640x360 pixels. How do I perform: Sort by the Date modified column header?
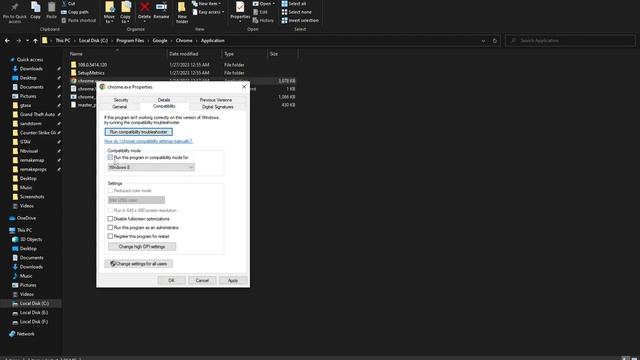coord(184,54)
